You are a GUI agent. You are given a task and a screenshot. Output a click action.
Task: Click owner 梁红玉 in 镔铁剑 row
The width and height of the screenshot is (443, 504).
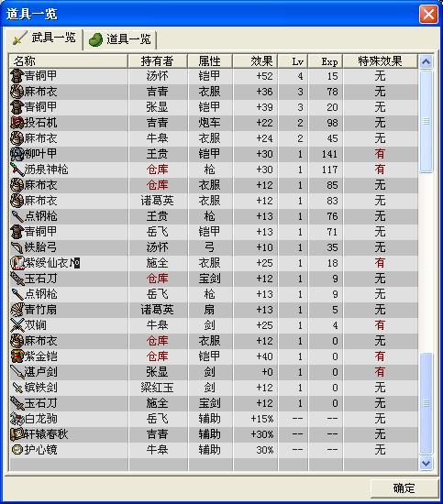pos(158,388)
